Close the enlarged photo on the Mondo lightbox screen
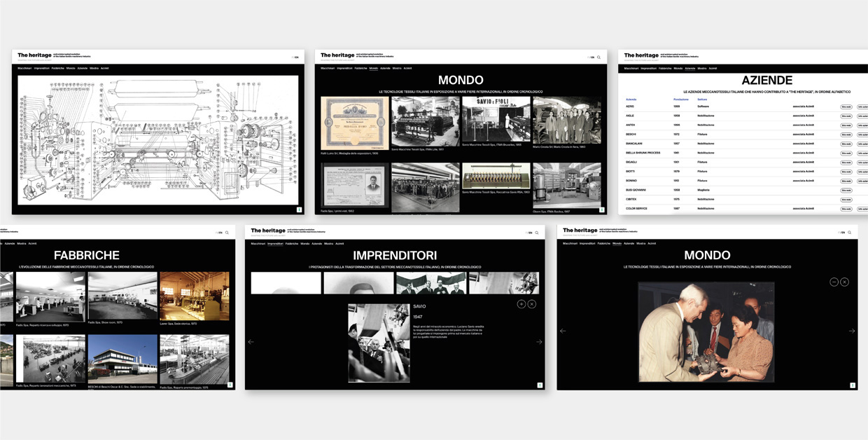Image resolution: width=868 pixels, height=440 pixels. 845,282
